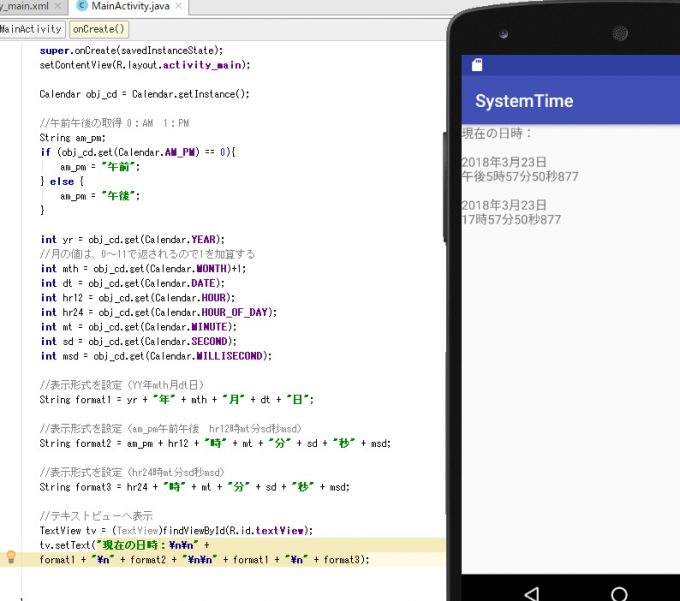Click the //午前午後の取得 comment line
This screenshot has height=601, width=680.
[x=114, y=123]
